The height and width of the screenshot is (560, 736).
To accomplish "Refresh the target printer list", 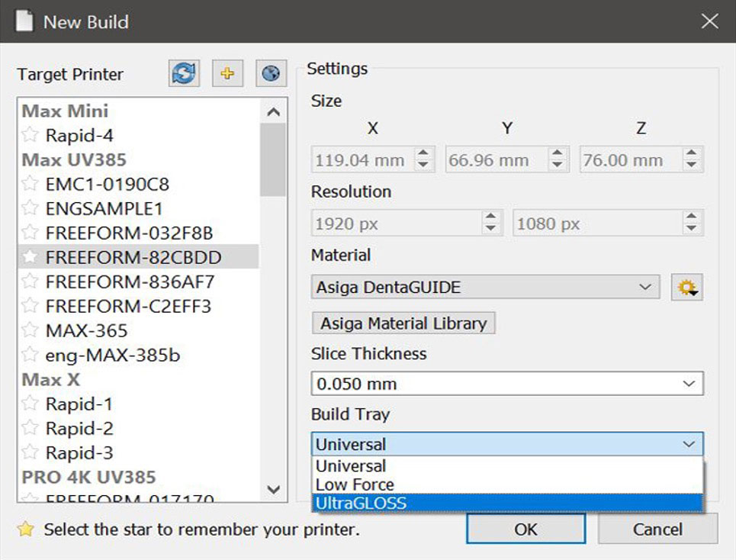I will 184,73.
